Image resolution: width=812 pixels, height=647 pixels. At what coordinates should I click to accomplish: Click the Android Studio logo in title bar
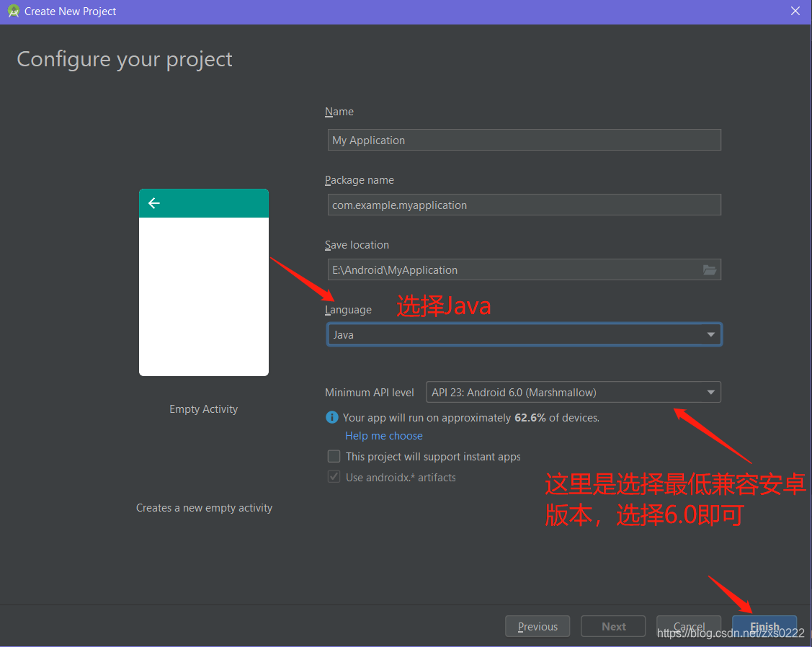pos(13,11)
